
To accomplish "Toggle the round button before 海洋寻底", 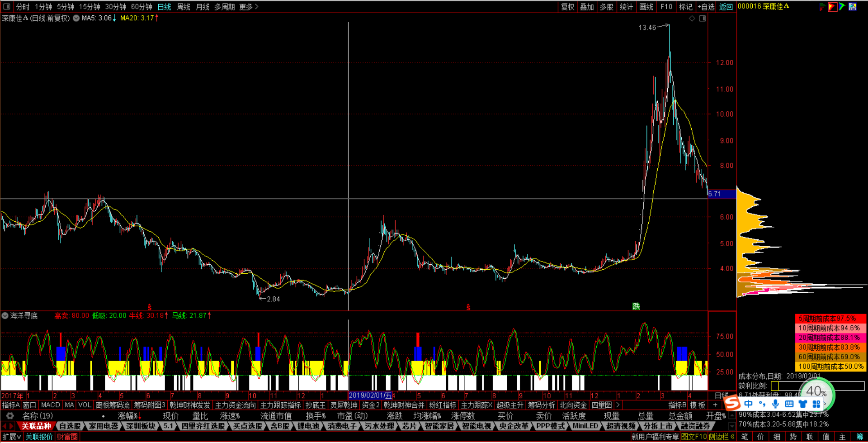I will pos(5,315).
